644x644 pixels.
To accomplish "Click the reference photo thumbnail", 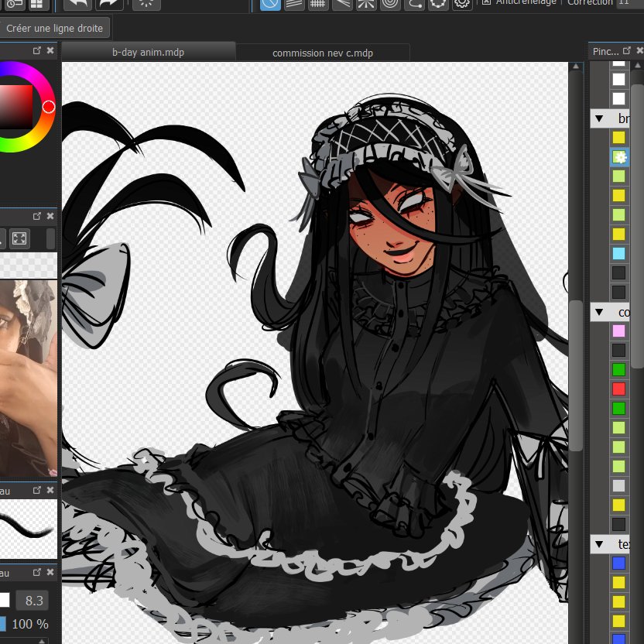I will coord(29,378).
